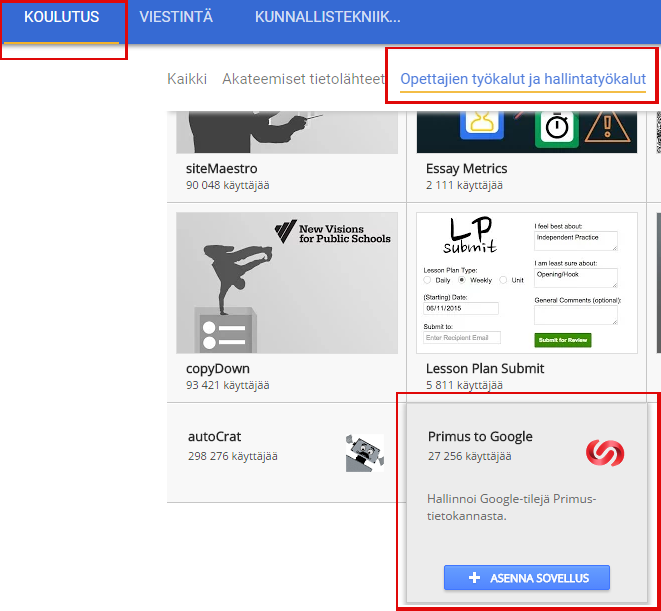Click the New Visions for Public Schools logo

333,232
